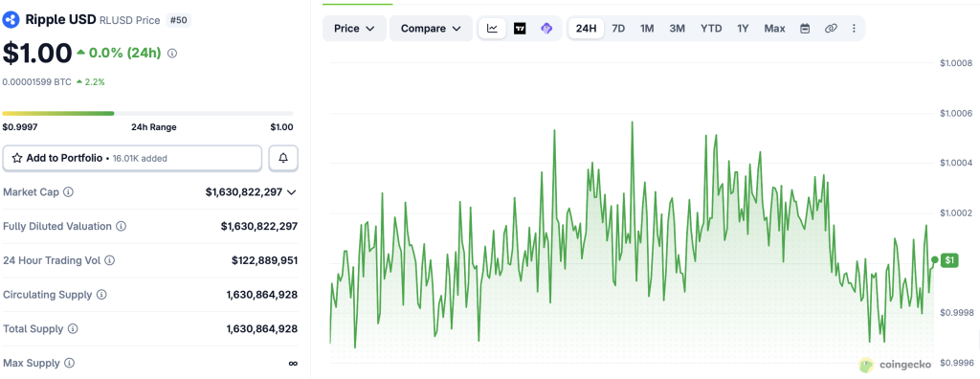Viewport: 980px width, 379px height.
Task: Expand the Market Cap chevron
Action: click(291, 192)
